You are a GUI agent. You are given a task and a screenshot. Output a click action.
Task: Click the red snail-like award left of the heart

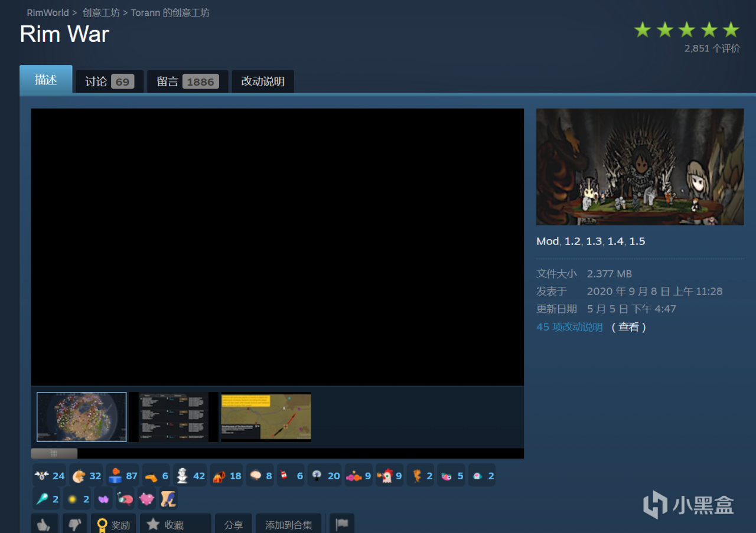(x=125, y=499)
